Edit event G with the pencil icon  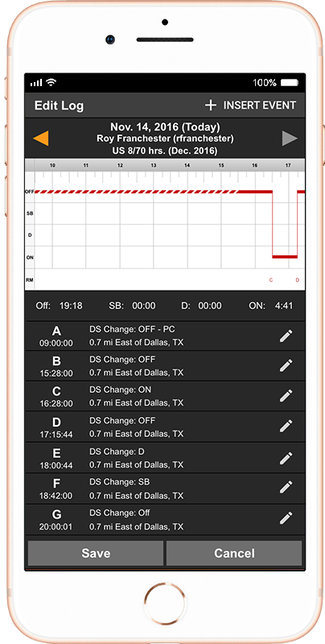[x=286, y=518]
